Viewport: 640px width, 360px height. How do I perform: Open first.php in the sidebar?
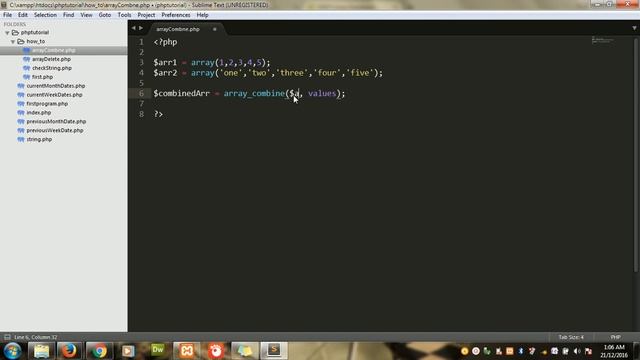(42, 77)
